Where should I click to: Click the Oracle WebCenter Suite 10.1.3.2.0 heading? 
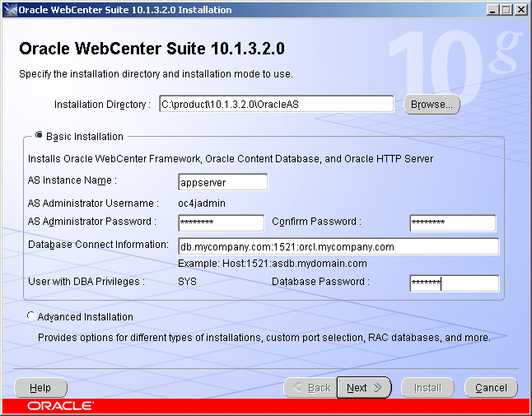[x=152, y=49]
